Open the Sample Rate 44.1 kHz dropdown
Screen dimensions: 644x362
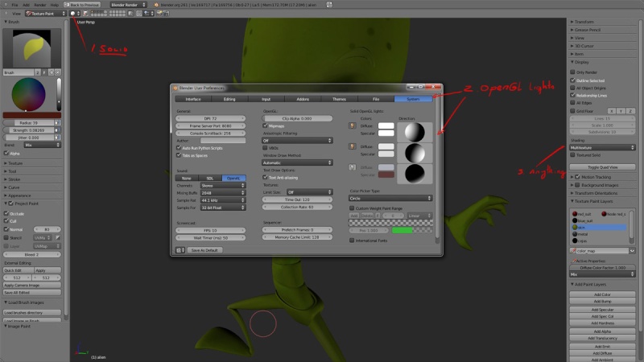coord(223,200)
